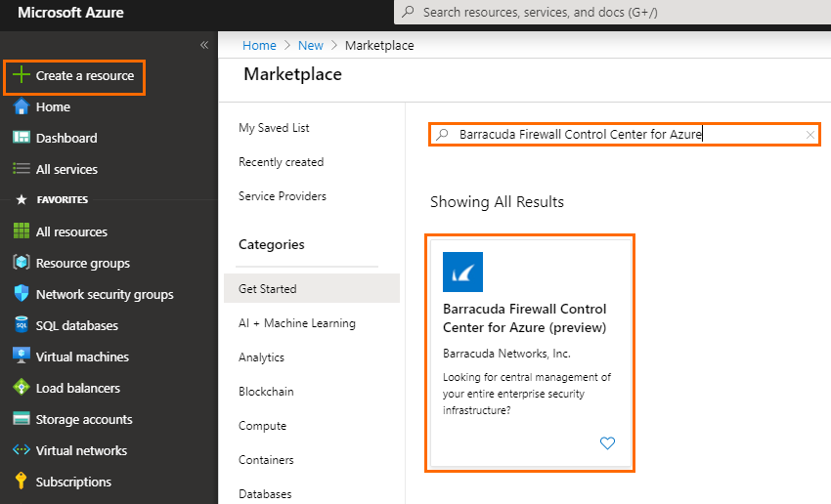The height and width of the screenshot is (504, 831).
Task: Select the Get Started category
Action: tap(312, 288)
